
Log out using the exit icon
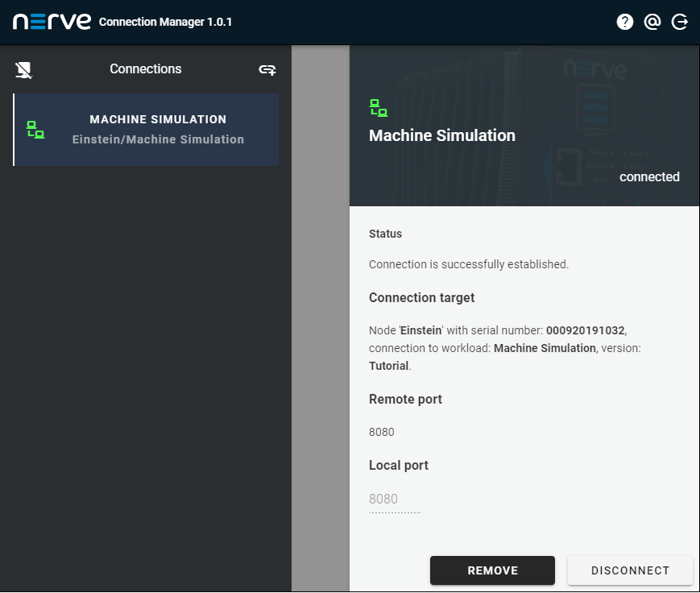coord(680,22)
